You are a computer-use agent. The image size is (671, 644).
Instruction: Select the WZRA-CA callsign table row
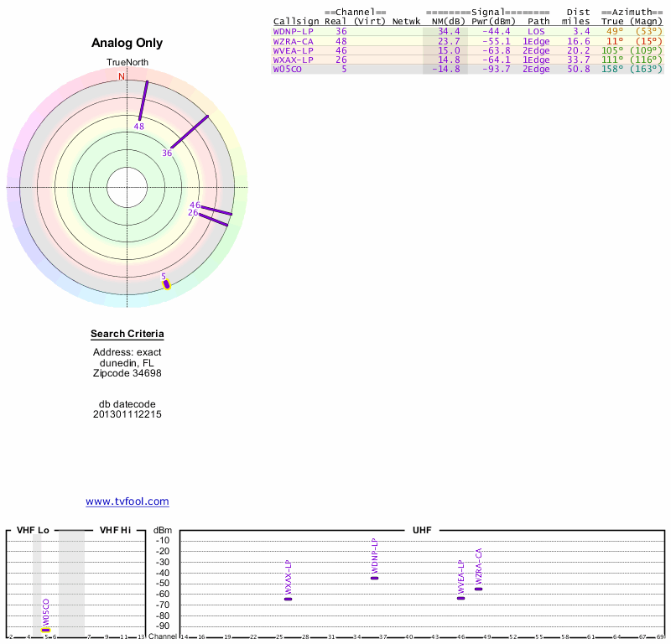point(293,41)
